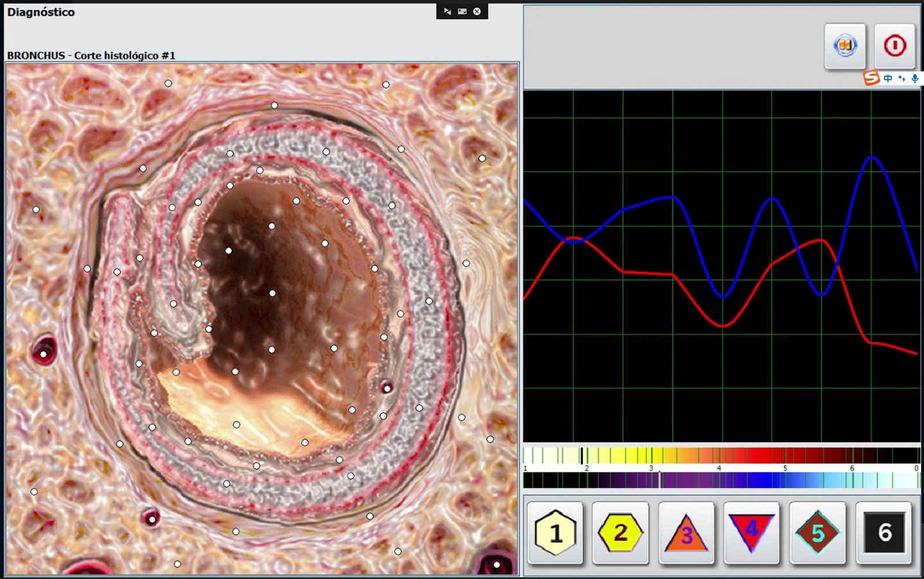Click the purple-blue spectrum color bar
The height and width of the screenshot is (579, 924).
pos(721,480)
